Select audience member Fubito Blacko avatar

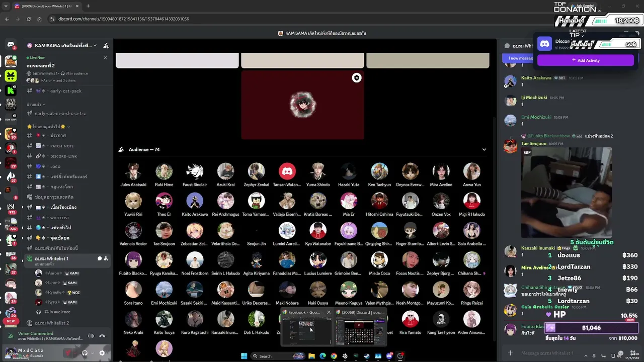pyautogui.click(x=133, y=260)
